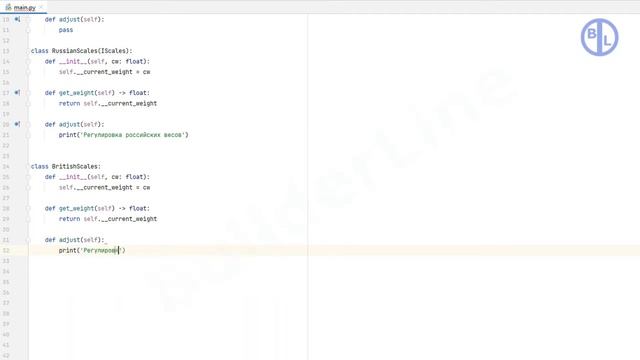Select the main.py editor tab
The image size is (640, 360).
pos(23,7)
